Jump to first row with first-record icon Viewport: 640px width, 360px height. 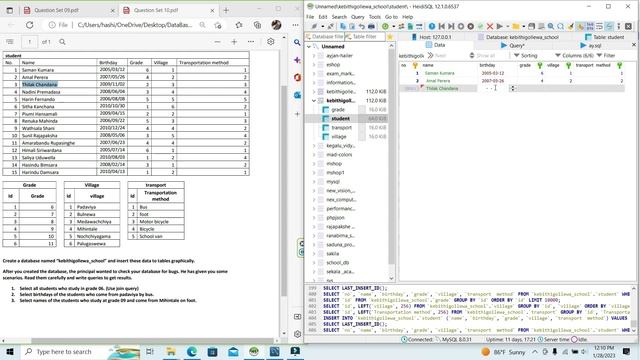[441, 26]
